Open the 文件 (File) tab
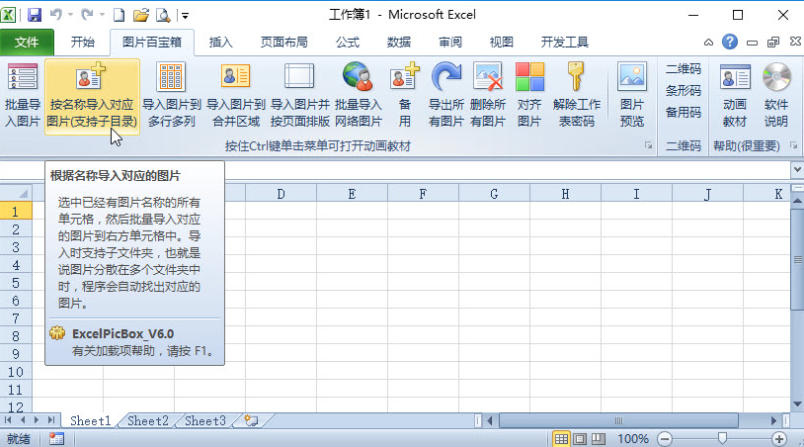Image resolution: width=804 pixels, height=447 pixels. pyautogui.click(x=27, y=42)
